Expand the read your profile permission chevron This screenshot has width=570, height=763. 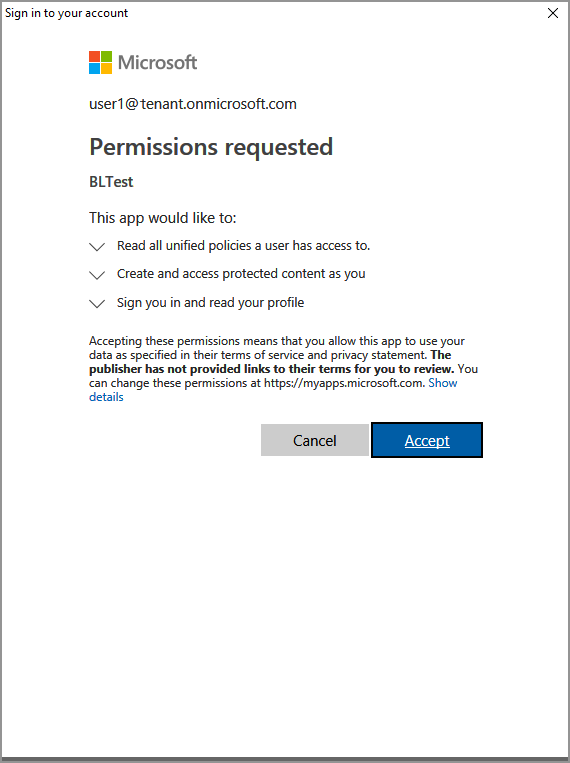[97, 304]
